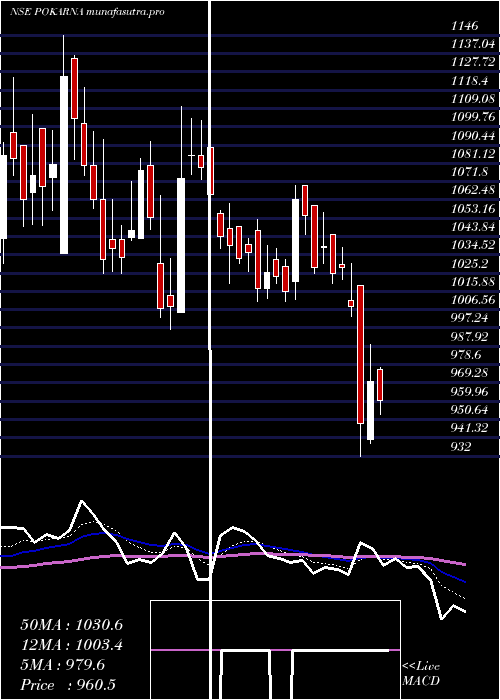Click the 12MA : 1003.4 readout
This screenshot has height=700, width=500.
71,645
